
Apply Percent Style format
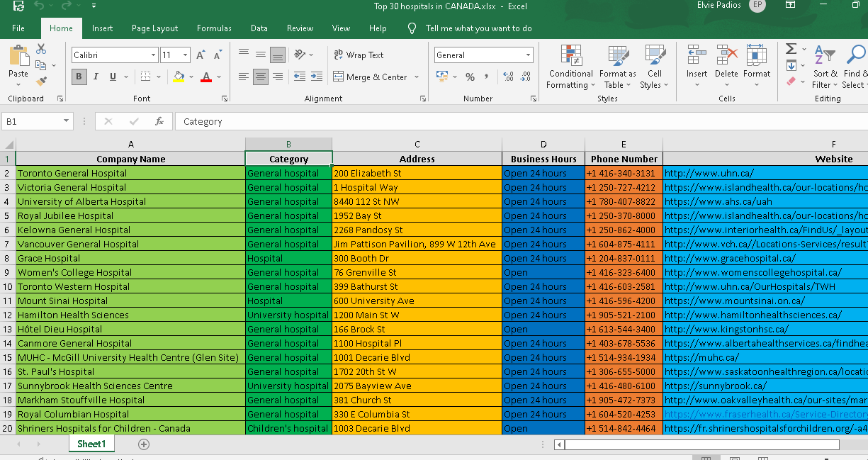click(470, 77)
